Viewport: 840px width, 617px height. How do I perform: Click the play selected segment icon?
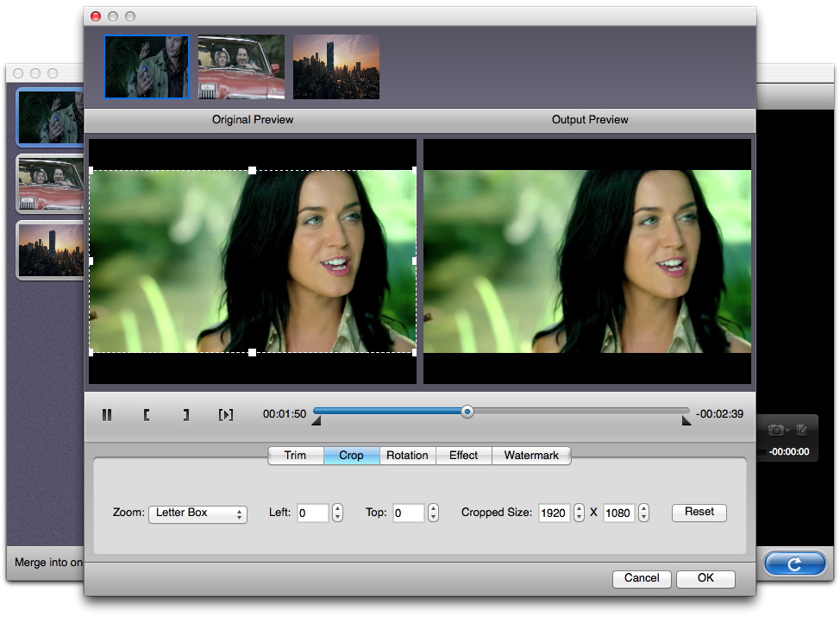pyautogui.click(x=226, y=414)
